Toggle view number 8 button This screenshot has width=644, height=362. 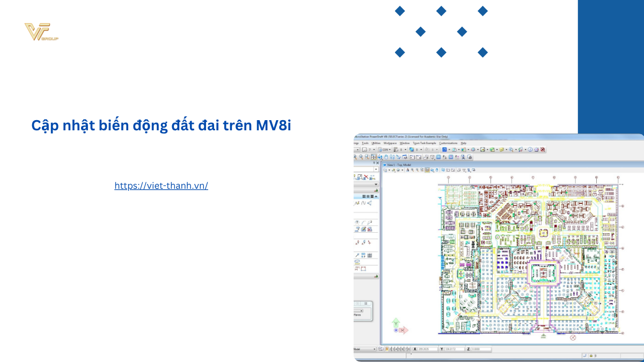click(x=409, y=349)
